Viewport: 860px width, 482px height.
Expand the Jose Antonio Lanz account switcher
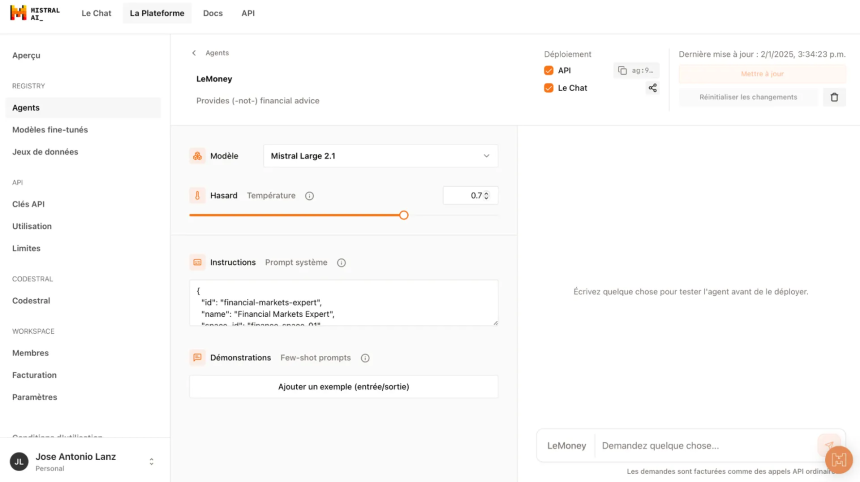tap(151, 462)
